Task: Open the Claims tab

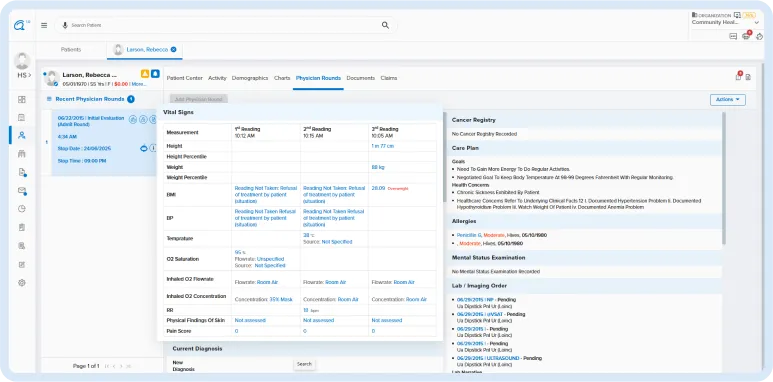Action: pyautogui.click(x=388, y=78)
